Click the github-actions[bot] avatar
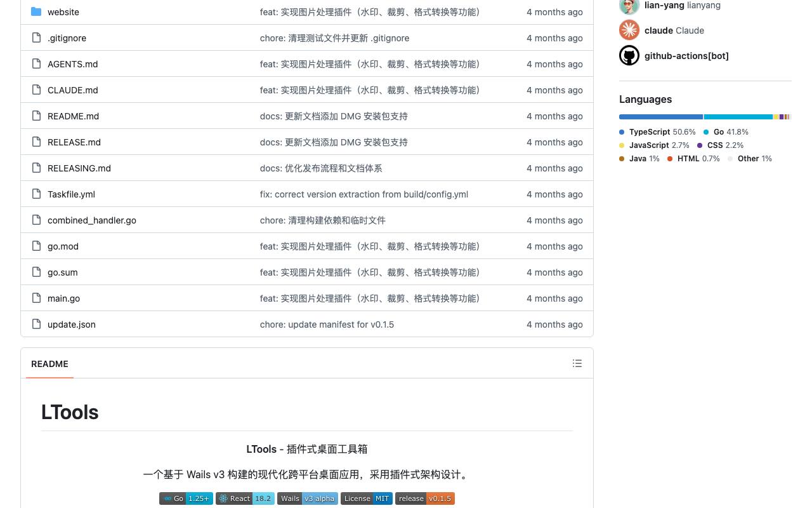 click(629, 55)
